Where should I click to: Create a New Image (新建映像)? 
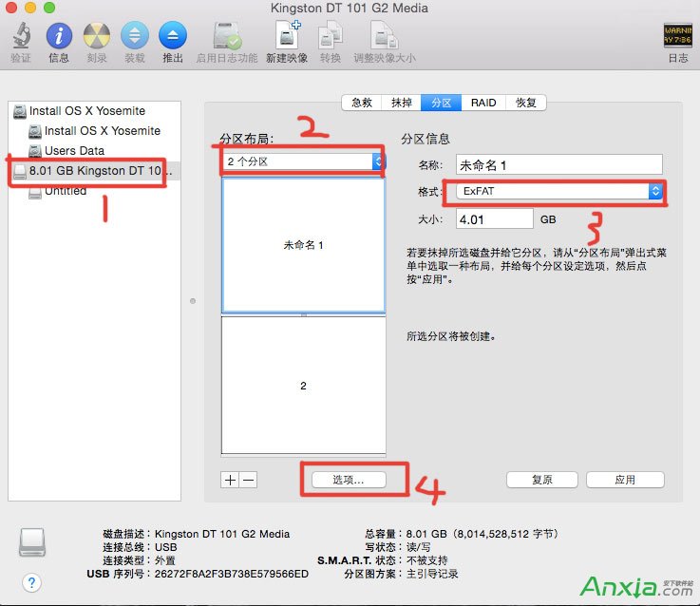(287, 35)
